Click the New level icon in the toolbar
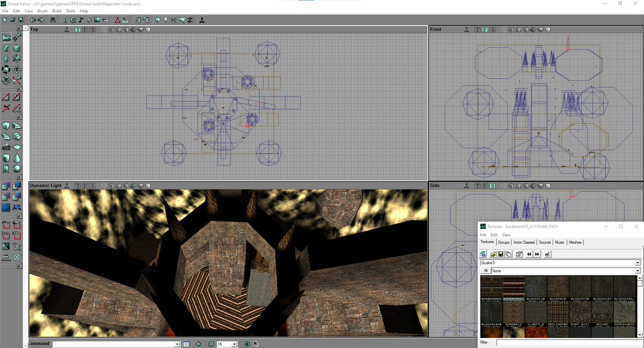Image resolution: width=644 pixels, height=348 pixels. [5, 20]
